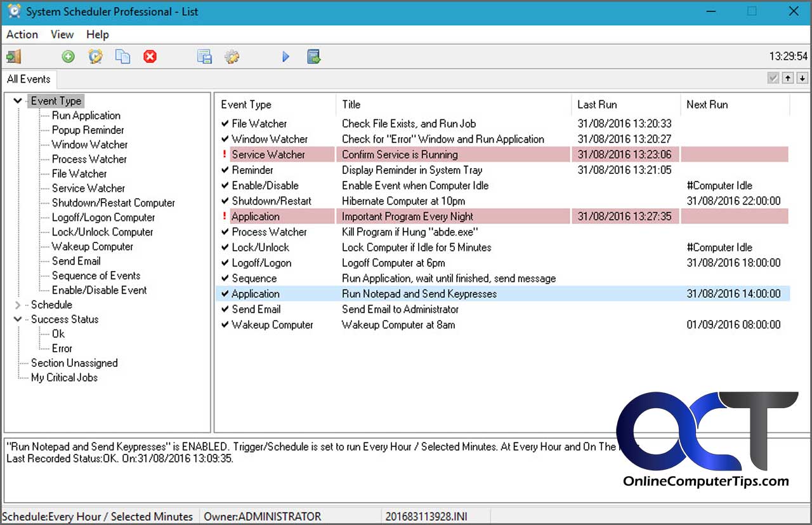Click the green plus new event icon
The image size is (812, 525).
tap(68, 56)
